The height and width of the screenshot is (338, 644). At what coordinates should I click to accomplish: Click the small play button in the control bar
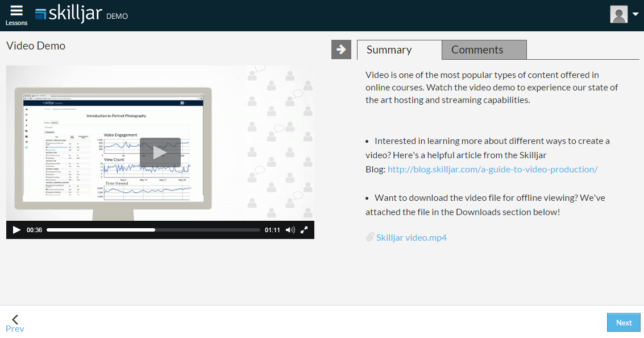coord(16,230)
